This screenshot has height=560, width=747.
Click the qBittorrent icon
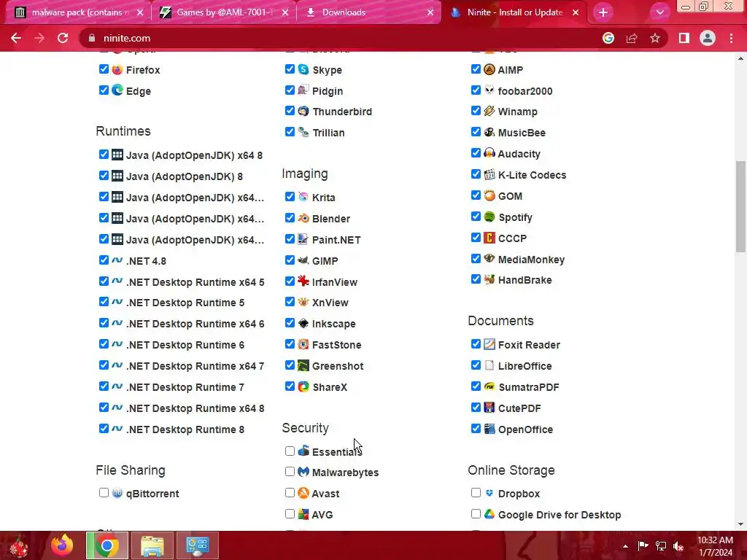(x=117, y=493)
